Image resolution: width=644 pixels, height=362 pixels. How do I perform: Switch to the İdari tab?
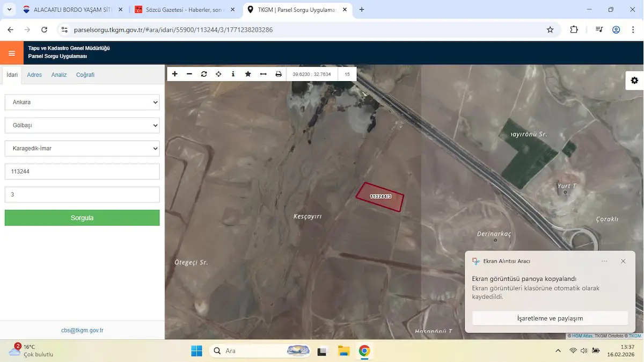12,75
